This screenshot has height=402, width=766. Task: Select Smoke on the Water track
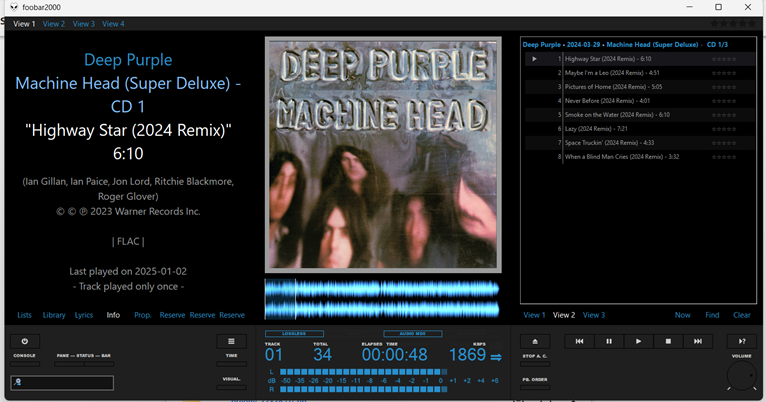click(x=617, y=115)
